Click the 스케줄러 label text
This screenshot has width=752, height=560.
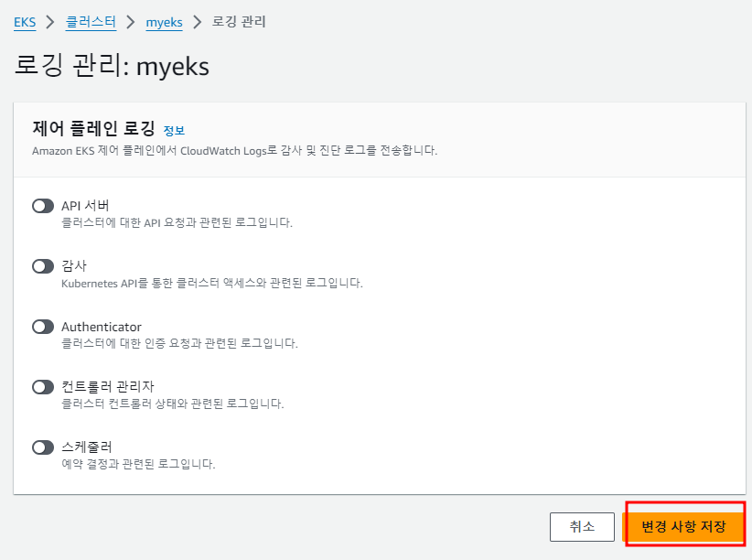click(x=86, y=447)
